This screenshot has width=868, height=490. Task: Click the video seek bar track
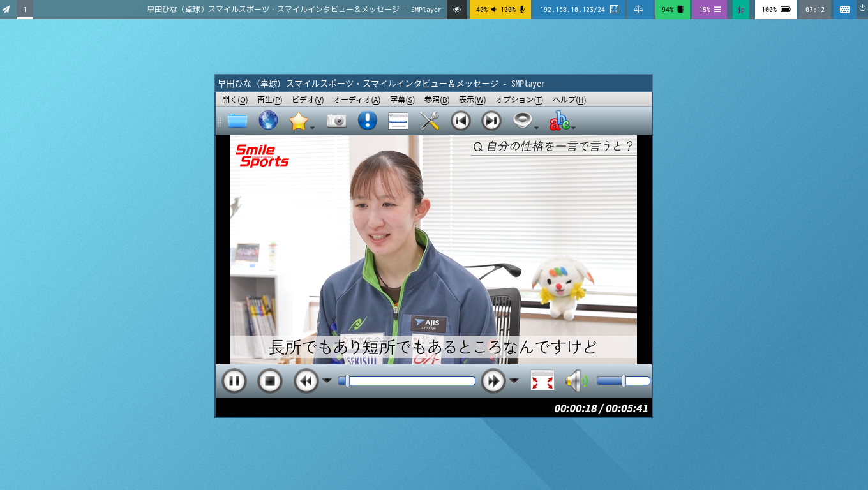pyautogui.click(x=407, y=381)
